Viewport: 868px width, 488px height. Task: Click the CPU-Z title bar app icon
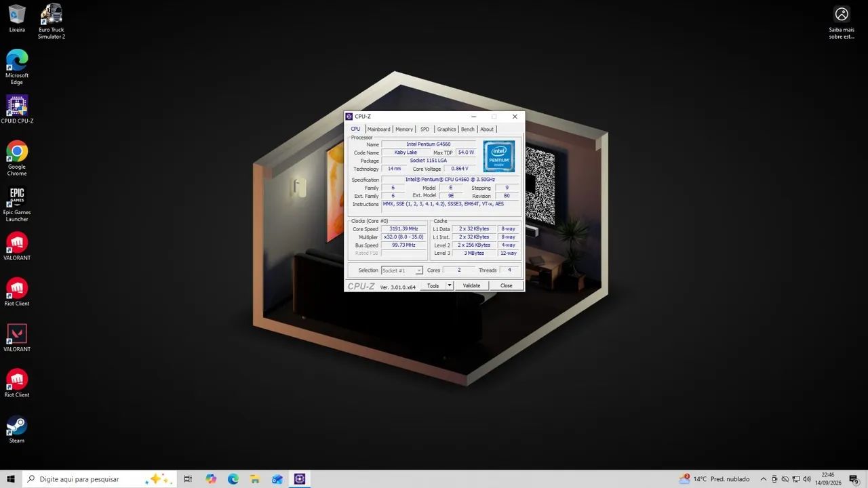[x=349, y=117]
